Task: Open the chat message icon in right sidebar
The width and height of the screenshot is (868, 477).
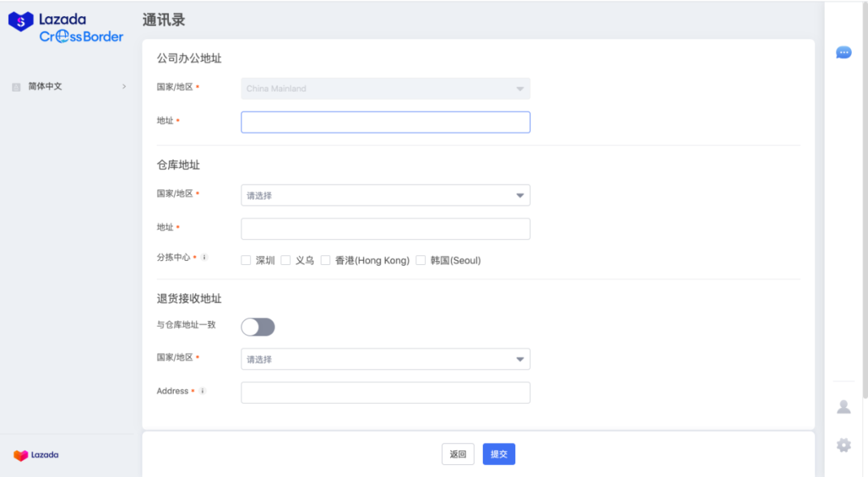Action: pyautogui.click(x=843, y=52)
